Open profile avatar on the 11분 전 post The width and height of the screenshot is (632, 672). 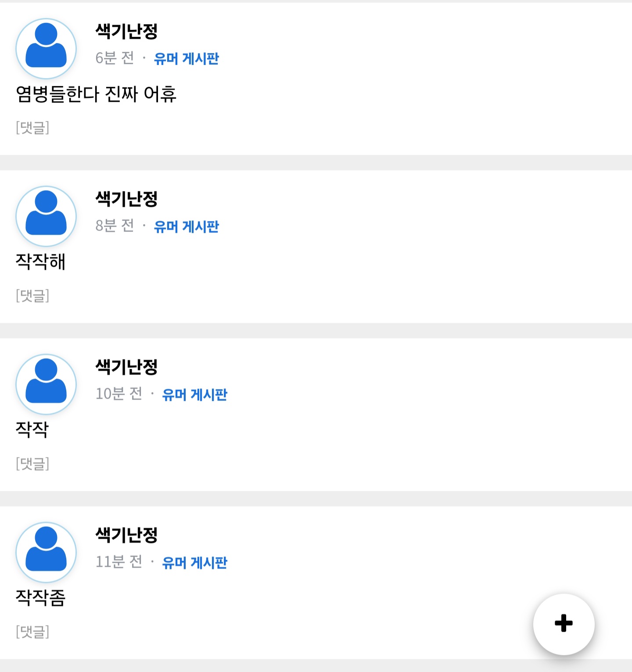[x=46, y=552]
